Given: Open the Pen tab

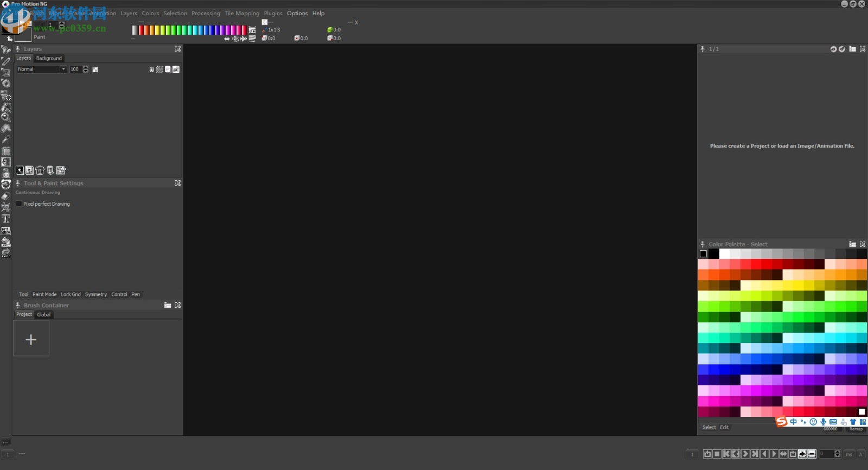Looking at the screenshot, I should (136, 295).
